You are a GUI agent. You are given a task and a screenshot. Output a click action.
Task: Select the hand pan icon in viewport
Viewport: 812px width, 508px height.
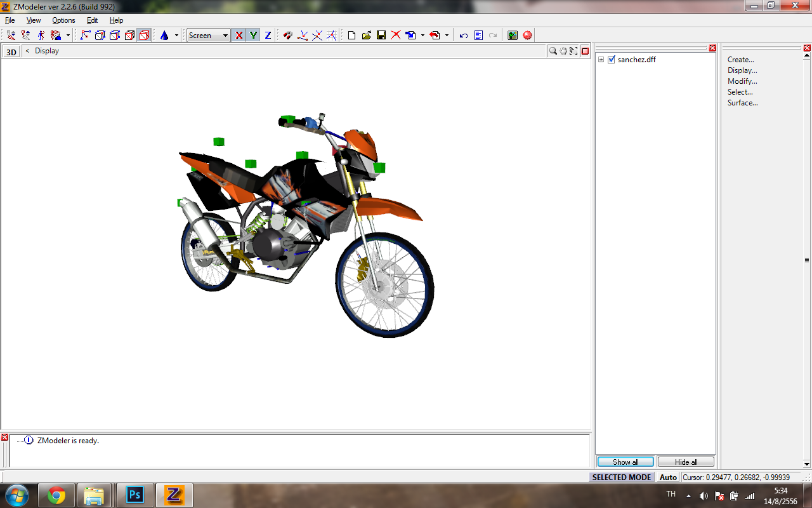tap(563, 51)
